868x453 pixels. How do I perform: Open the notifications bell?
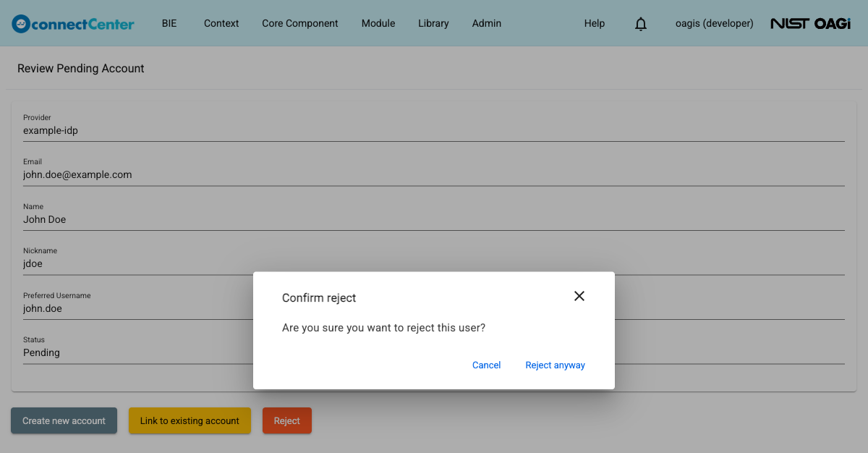[x=641, y=24]
